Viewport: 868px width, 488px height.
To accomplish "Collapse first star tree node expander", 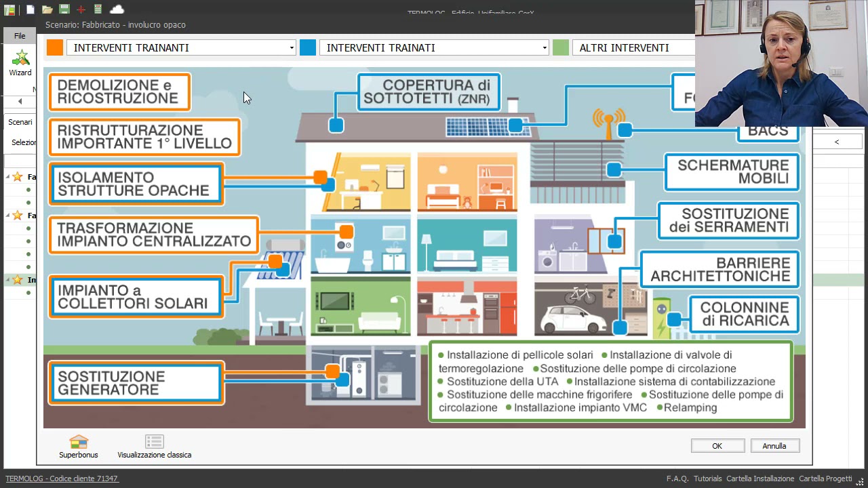I will [7, 177].
